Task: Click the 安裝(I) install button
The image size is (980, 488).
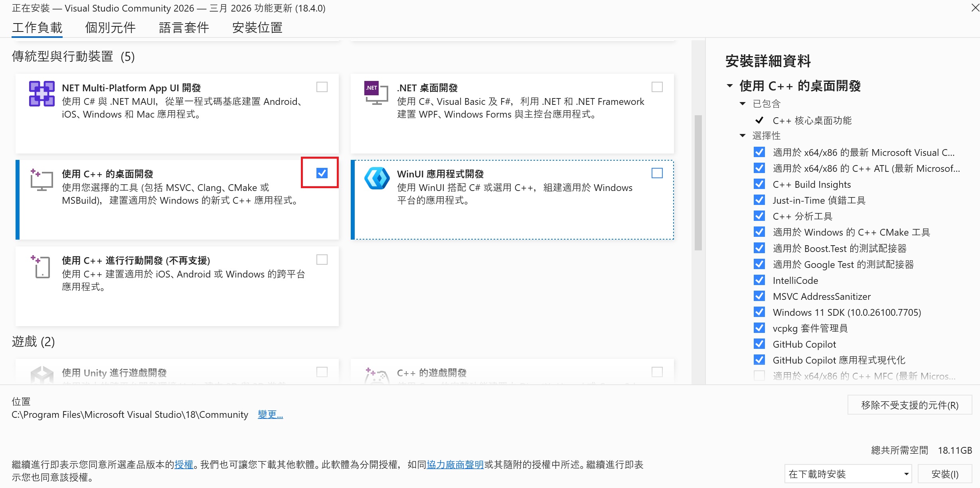Action: click(x=944, y=474)
